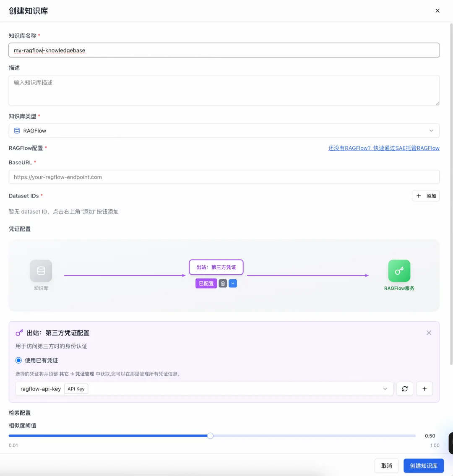The width and height of the screenshot is (453, 476).
Task: Close the 创建知识库 dialog
Action: pos(437,10)
